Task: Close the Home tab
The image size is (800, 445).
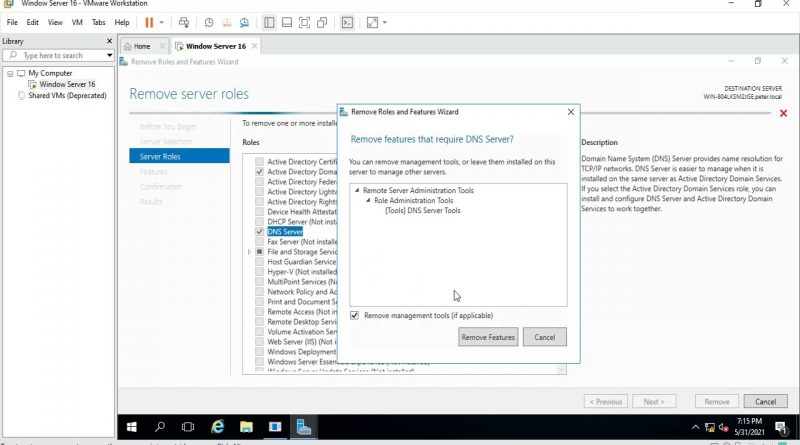Action: pos(162,46)
